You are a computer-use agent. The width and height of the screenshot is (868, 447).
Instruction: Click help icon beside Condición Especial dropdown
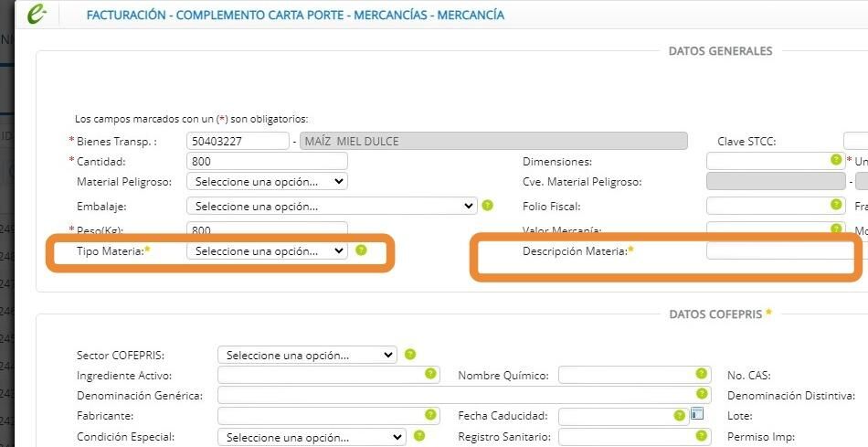click(419, 437)
